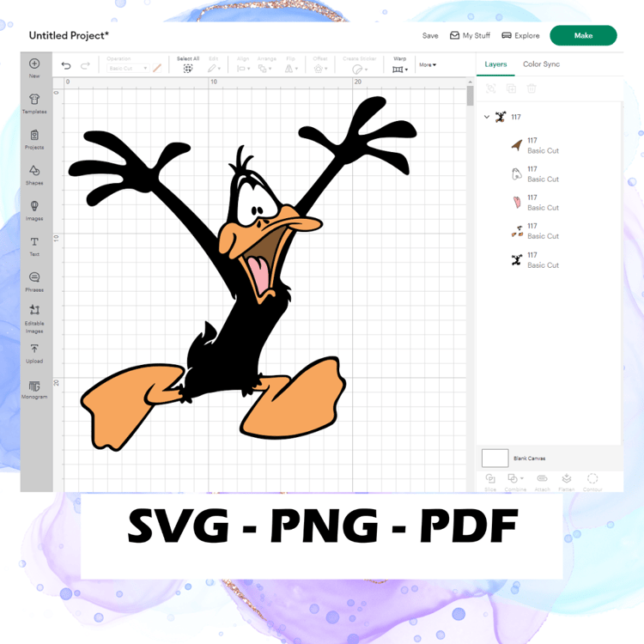
Task: Click the Explore machine selector
Action: tap(521, 36)
